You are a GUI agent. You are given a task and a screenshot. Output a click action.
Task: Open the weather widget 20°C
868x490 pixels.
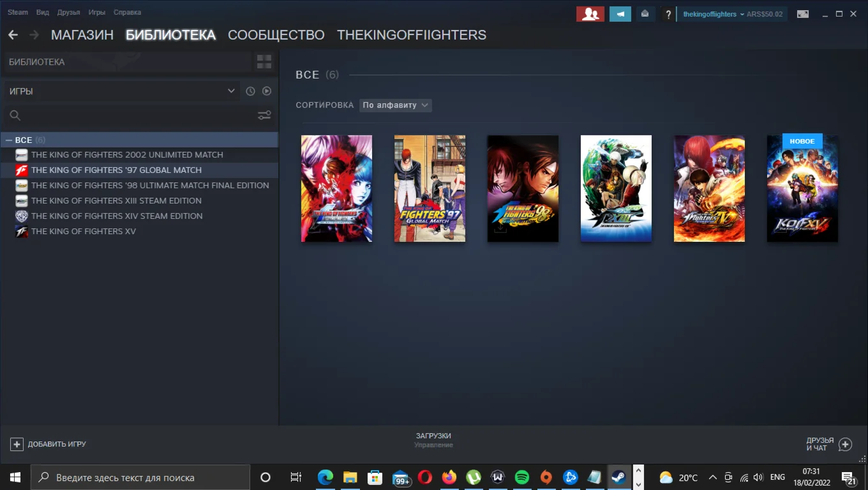(678, 477)
